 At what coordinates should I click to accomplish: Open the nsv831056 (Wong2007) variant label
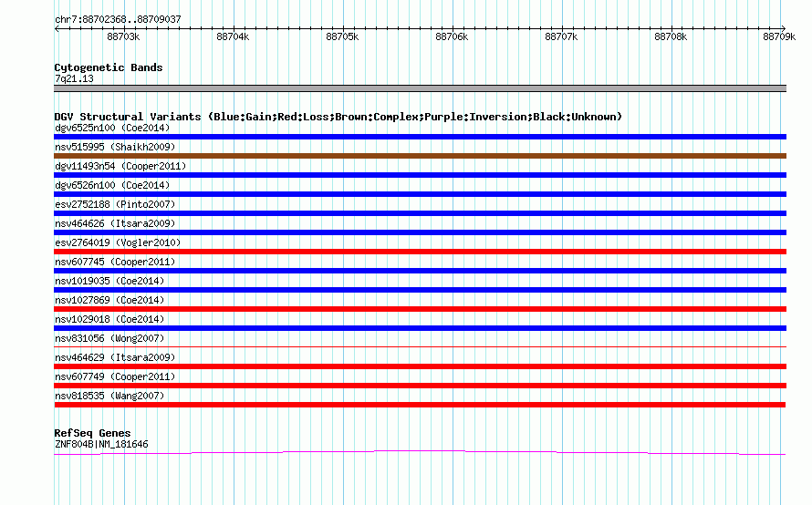109,338
